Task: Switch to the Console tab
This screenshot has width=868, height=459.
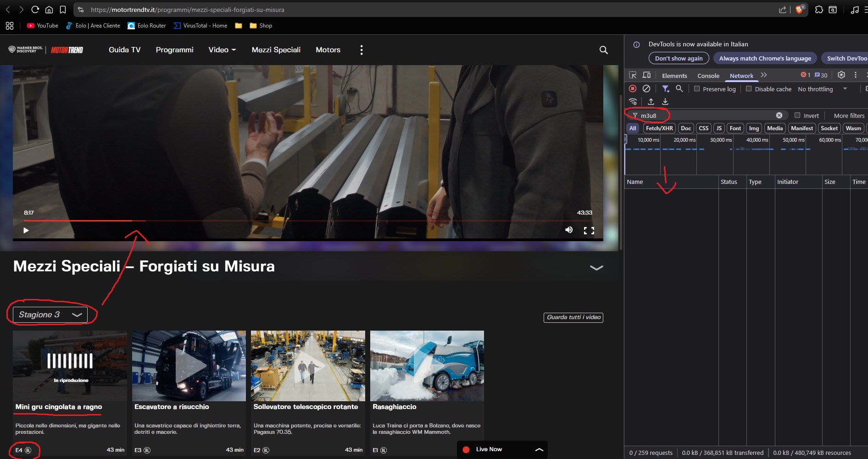Action: (x=708, y=76)
